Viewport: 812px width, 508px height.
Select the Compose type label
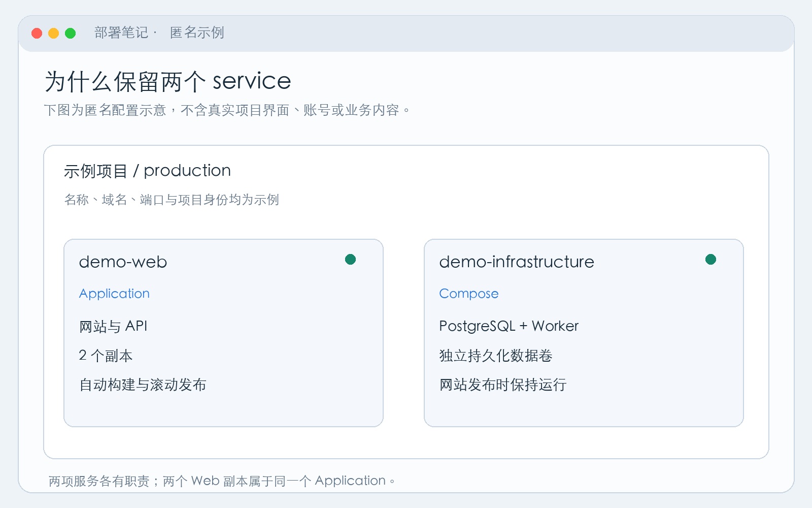tap(469, 294)
